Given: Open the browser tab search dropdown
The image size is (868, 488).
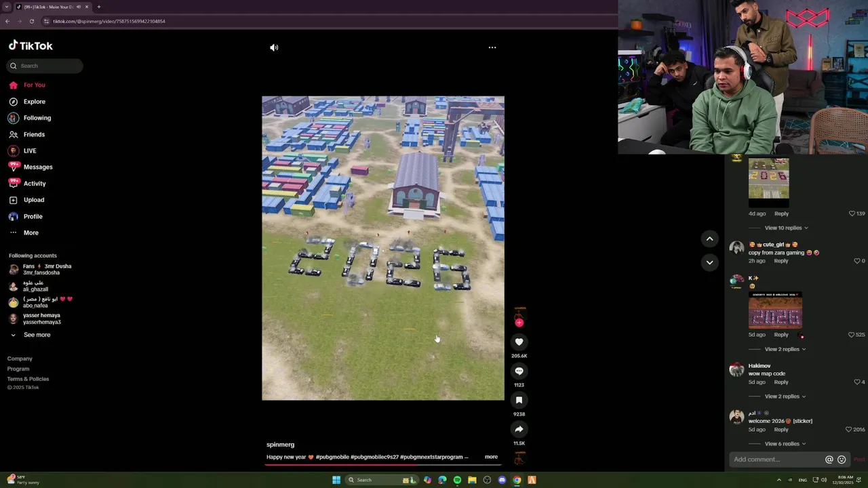Looking at the screenshot, I should (x=5, y=7).
